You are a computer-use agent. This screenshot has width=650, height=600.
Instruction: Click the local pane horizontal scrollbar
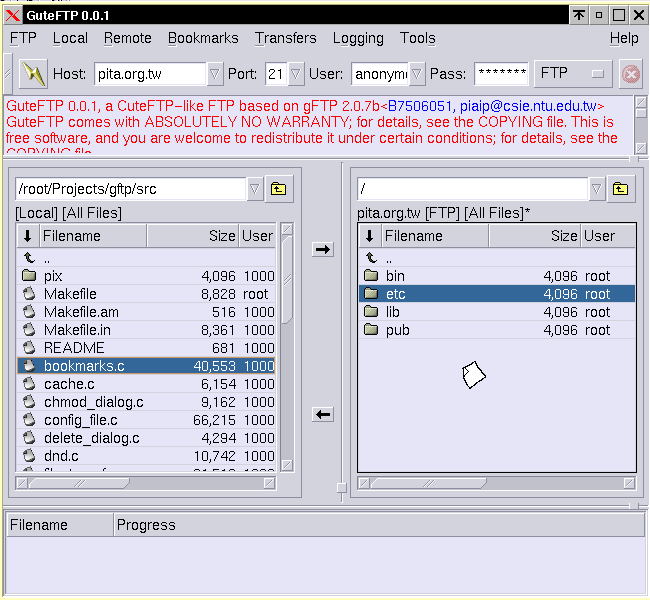146,483
